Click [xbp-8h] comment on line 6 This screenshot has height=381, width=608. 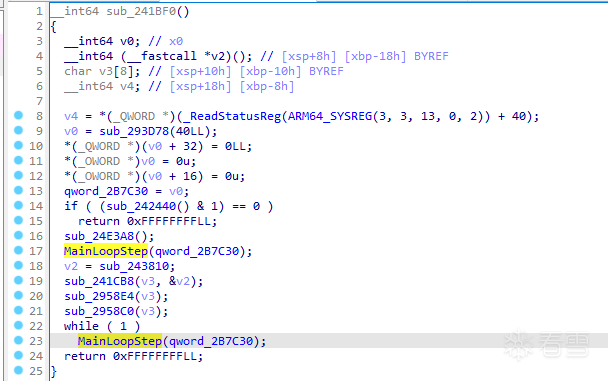[x=267, y=86]
